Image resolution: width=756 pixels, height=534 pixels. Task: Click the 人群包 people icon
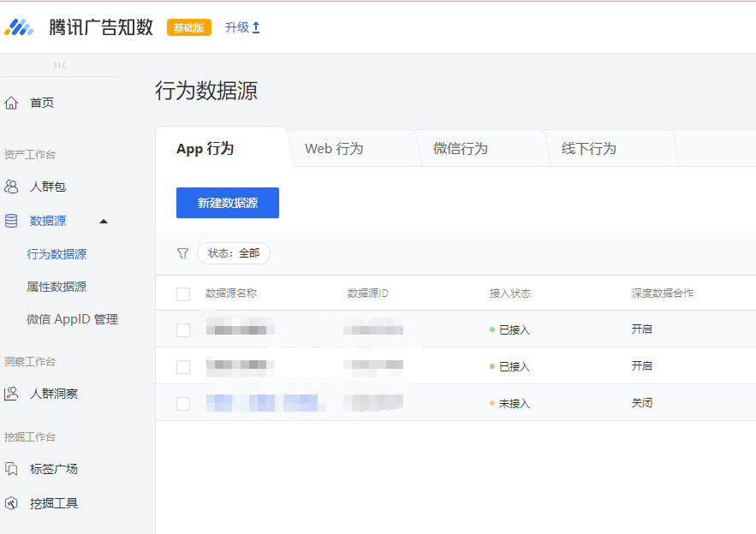coord(11,187)
